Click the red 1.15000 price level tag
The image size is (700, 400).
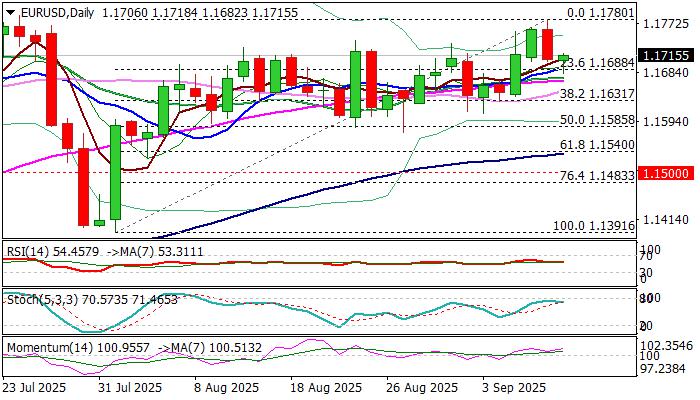point(666,173)
